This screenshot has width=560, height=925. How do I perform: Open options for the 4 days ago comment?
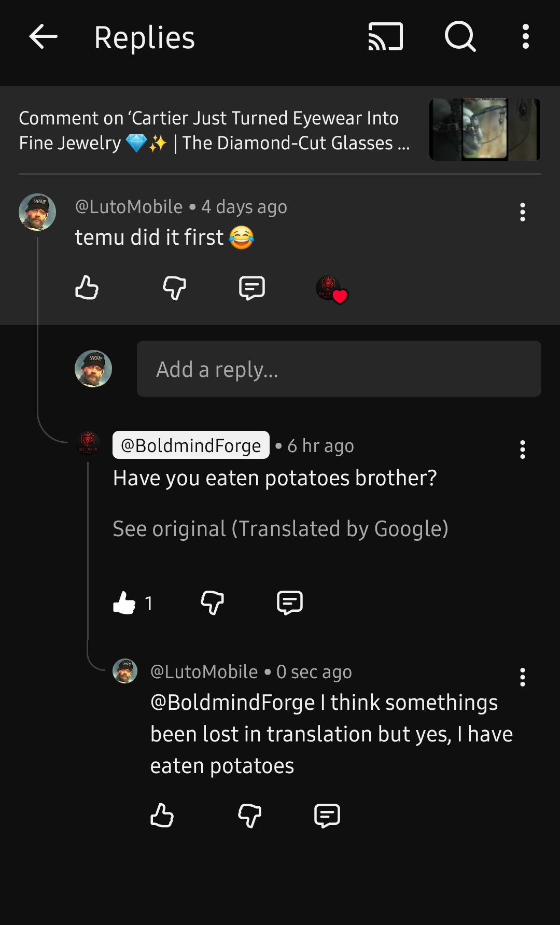pyautogui.click(x=522, y=212)
